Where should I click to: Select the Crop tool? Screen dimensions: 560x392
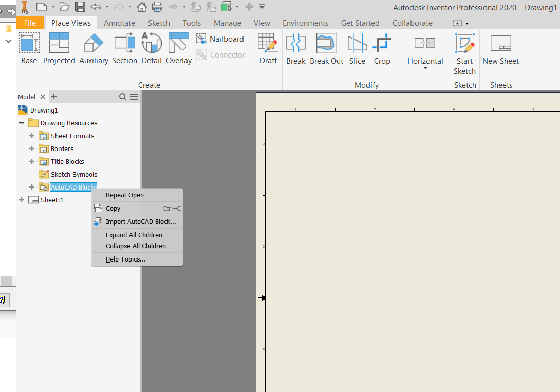(x=382, y=49)
